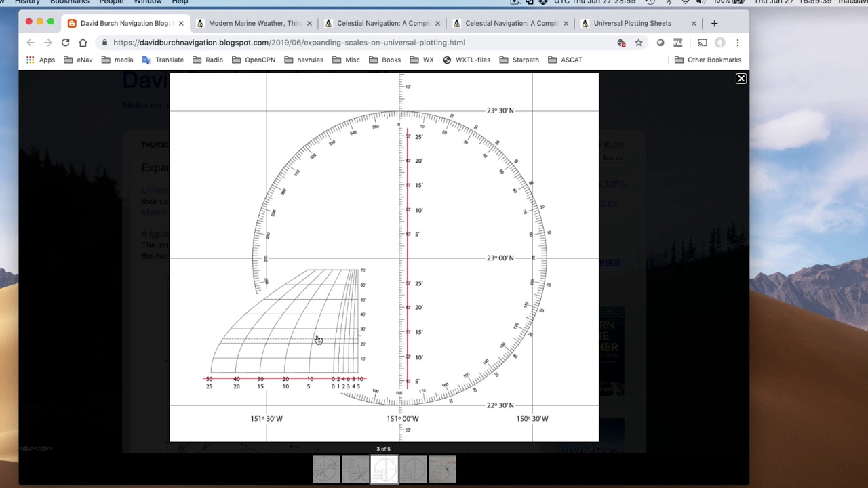Select the first lightbox thumbnail
This screenshot has height=488, width=868.
click(x=326, y=469)
